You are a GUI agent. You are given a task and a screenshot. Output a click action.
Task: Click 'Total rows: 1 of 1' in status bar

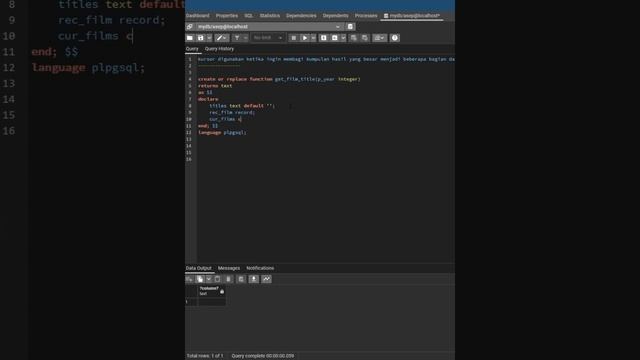point(205,356)
